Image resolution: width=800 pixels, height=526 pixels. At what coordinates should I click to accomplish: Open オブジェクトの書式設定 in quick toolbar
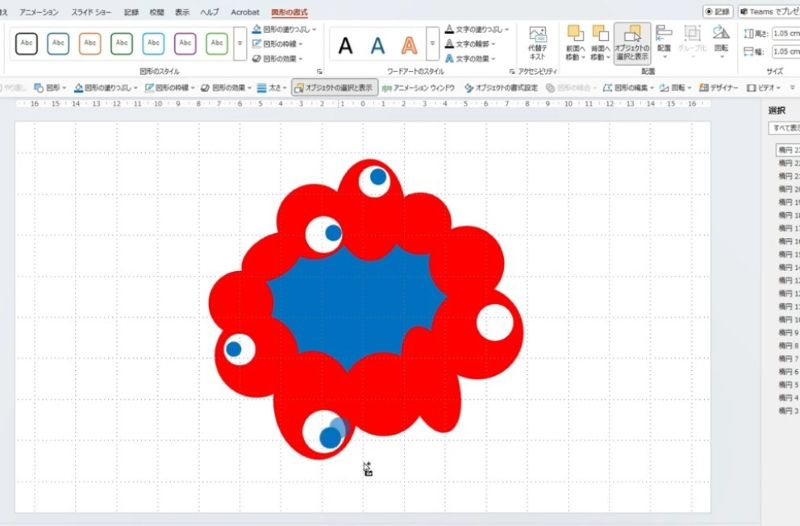pyautogui.click(x=500, y=88)
